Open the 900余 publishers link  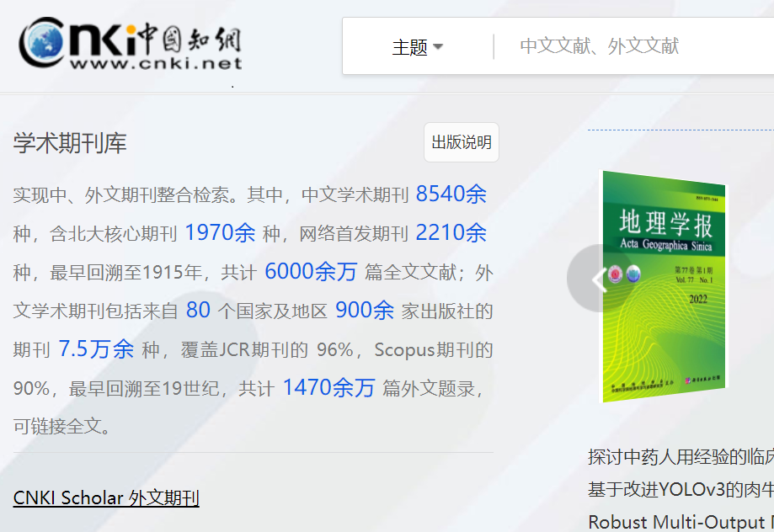coord(364,311)
